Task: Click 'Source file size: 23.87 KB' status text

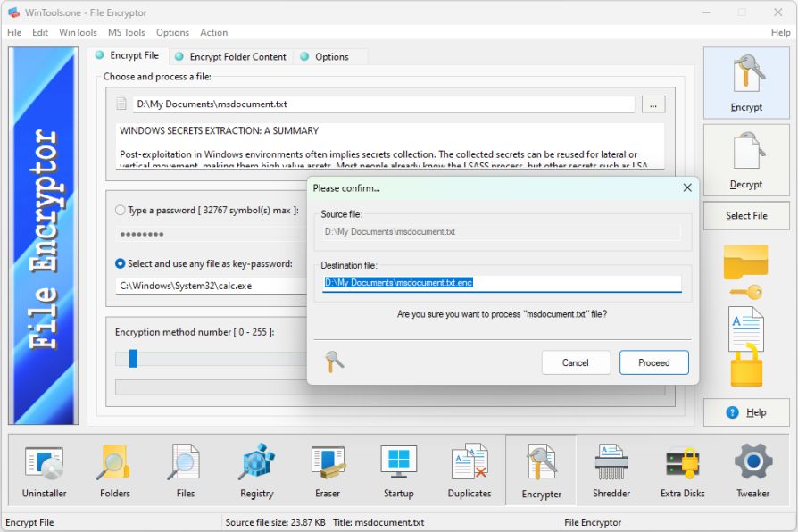Action: (275, 522)
